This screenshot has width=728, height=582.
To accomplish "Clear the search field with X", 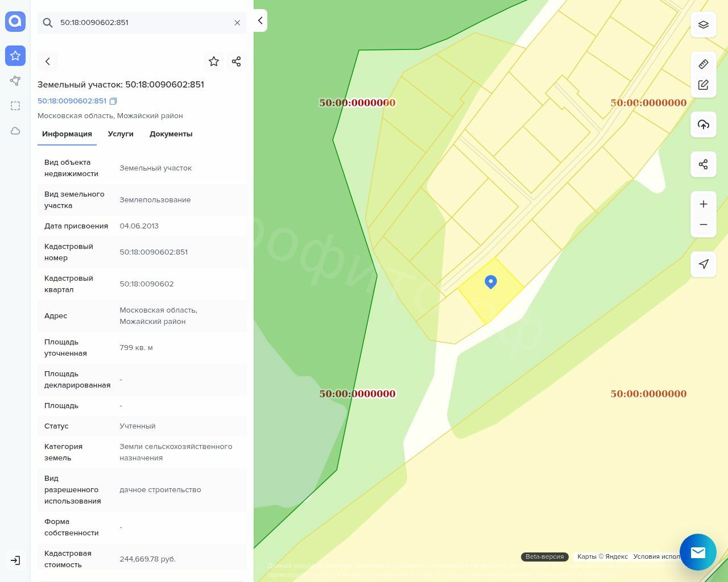I will point(237,23).
